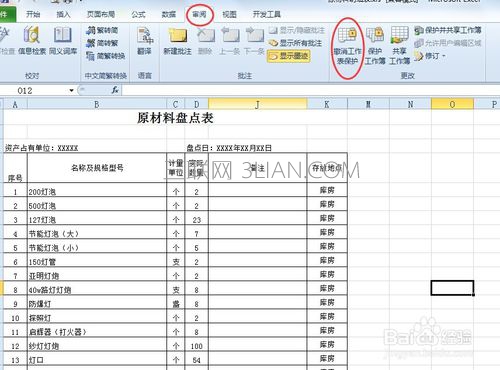This screenshot has height=370, width=500.
Task: Switch to the Review (审阅) tab
Action: (x=199, y=14)
